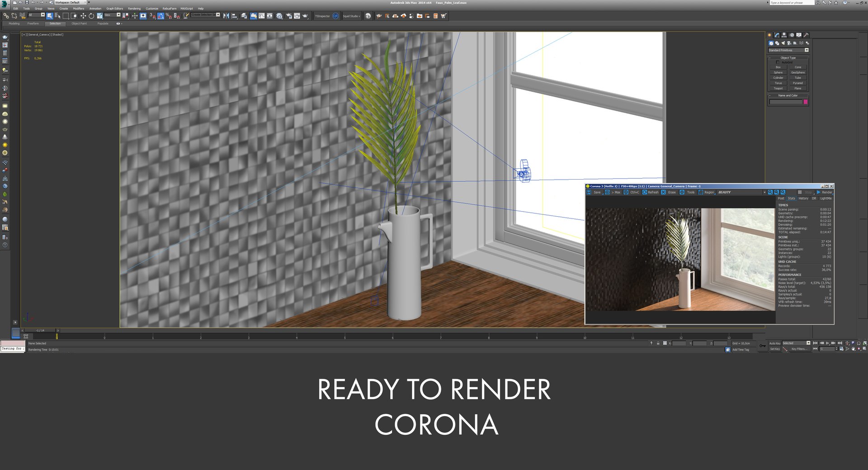This screenshot has height=470, width=868.
Task: Open the Selected key mode dropdown
Action: [x=797, y=343]
